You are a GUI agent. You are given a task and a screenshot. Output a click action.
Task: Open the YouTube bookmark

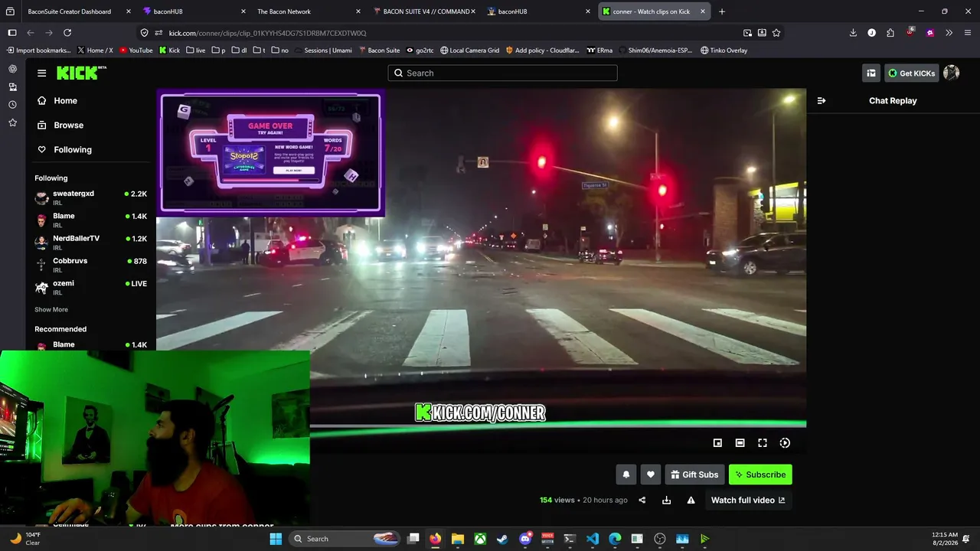click(136, 51)
